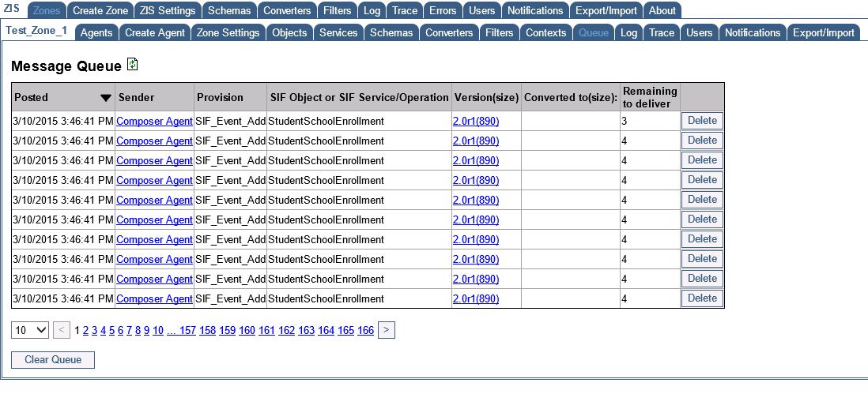The height and width of the screenshot is (394, 868).
Task: Switch to the Zone Settings tab
Action: [228, 32]
